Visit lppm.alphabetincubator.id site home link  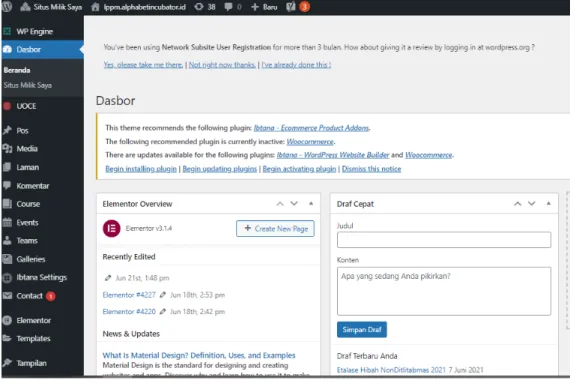pos(138,7)
